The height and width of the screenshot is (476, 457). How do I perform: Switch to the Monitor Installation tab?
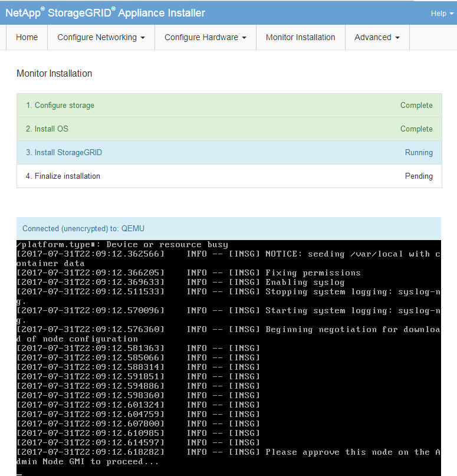point(300,37)
